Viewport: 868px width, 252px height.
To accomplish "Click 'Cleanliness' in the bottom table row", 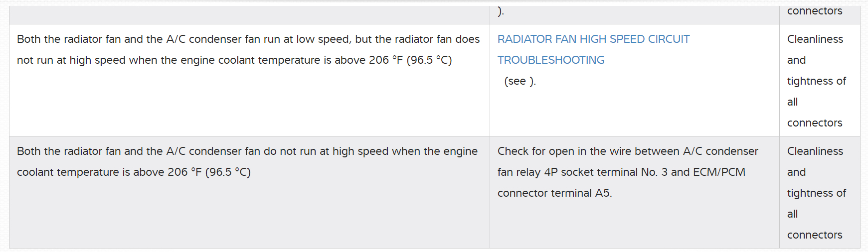I will pyautogui.click(x=815, y=151).
